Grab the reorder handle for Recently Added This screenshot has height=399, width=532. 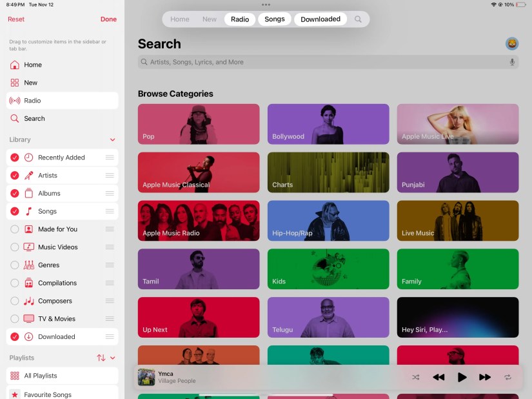tap(110, 158)
